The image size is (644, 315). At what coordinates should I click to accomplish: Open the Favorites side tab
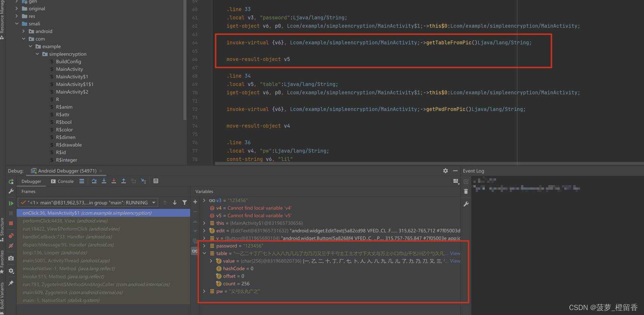2,262
